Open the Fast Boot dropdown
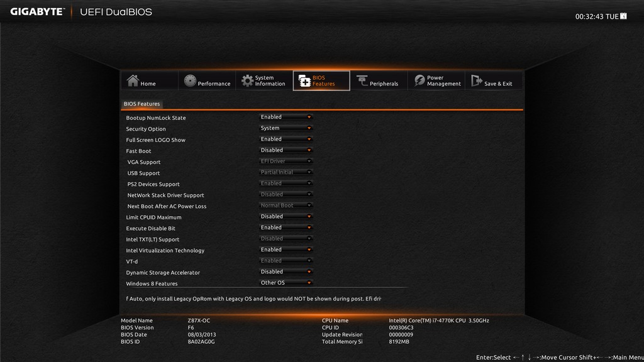Image resolution: width=644 pixels, height=362 pixels. (286, 150)
